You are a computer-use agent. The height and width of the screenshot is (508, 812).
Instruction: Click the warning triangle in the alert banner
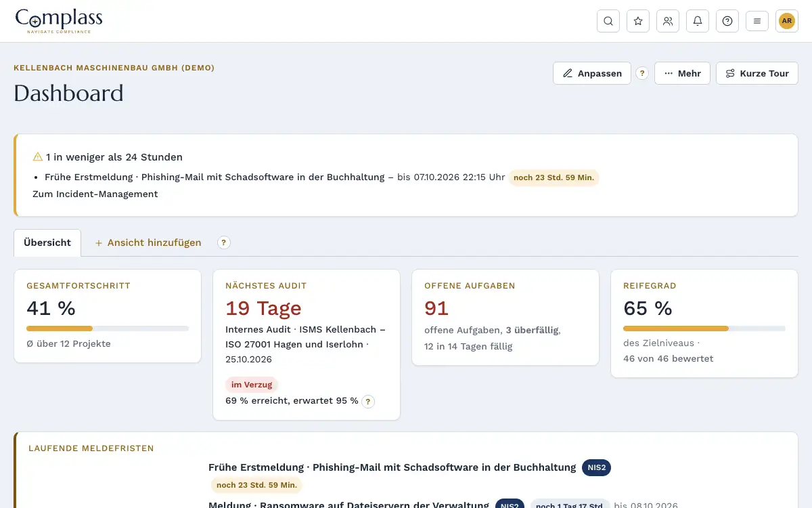38,157
